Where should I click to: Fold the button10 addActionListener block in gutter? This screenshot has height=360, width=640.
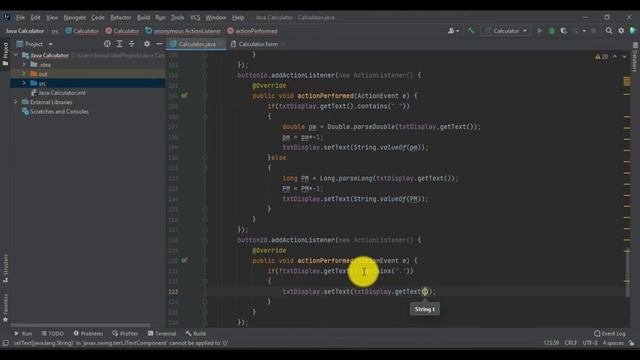(205, 75)
